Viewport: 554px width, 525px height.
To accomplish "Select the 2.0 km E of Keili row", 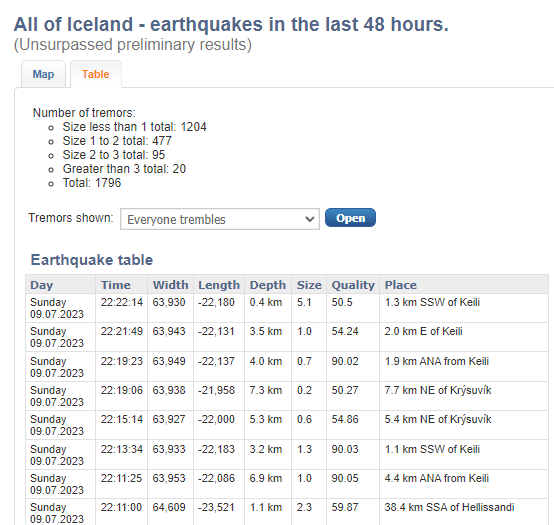I will (287, 337).
